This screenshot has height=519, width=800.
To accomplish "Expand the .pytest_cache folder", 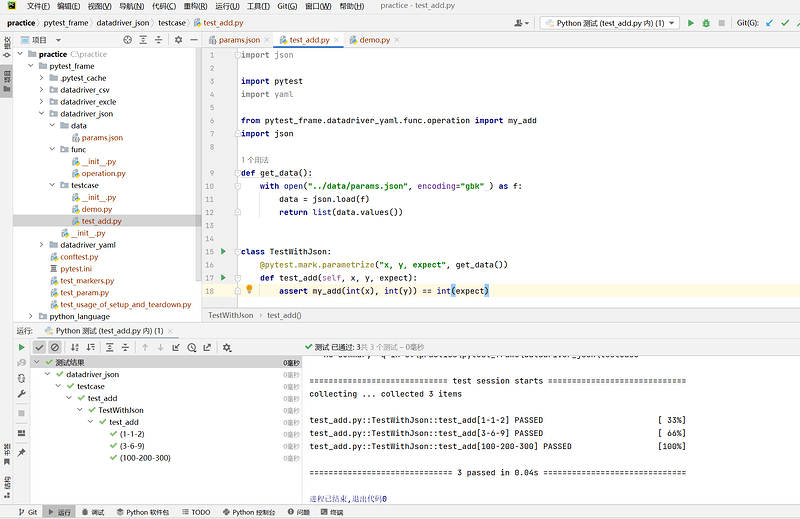I will click(41, 78).
